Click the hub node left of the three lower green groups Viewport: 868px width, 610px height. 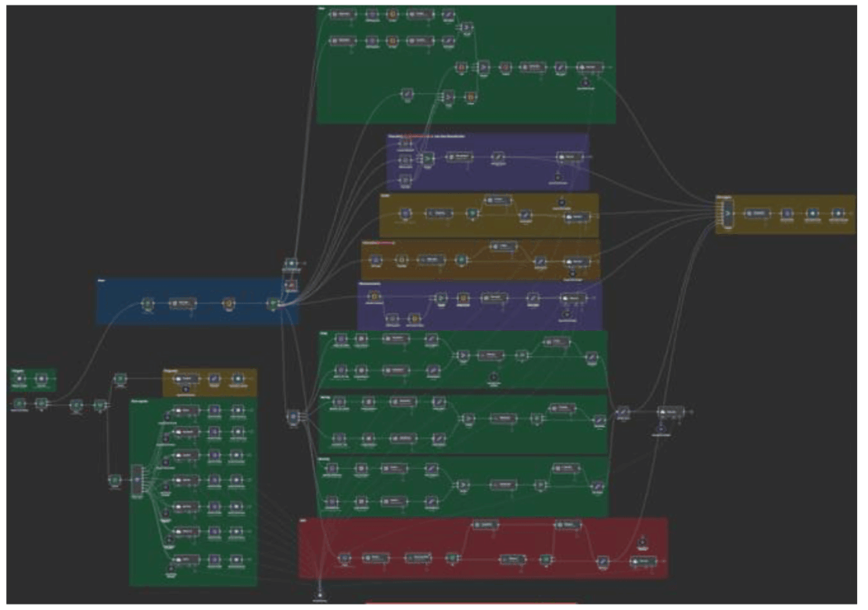click(x=293, y=416)
